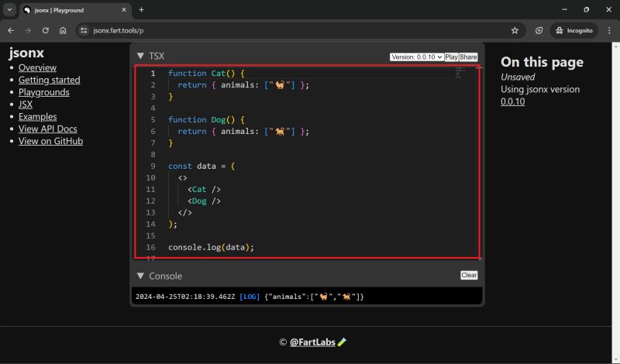Click the 'On this page' heading
This screenshot has height=364, width=620.
[542, 62]
